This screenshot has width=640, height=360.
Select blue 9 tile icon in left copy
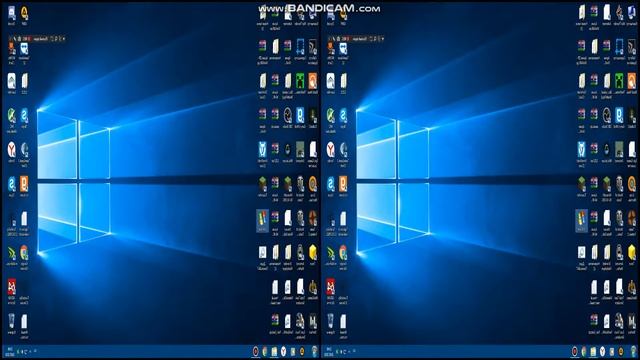pyautogui.click(x=300, y=116)
